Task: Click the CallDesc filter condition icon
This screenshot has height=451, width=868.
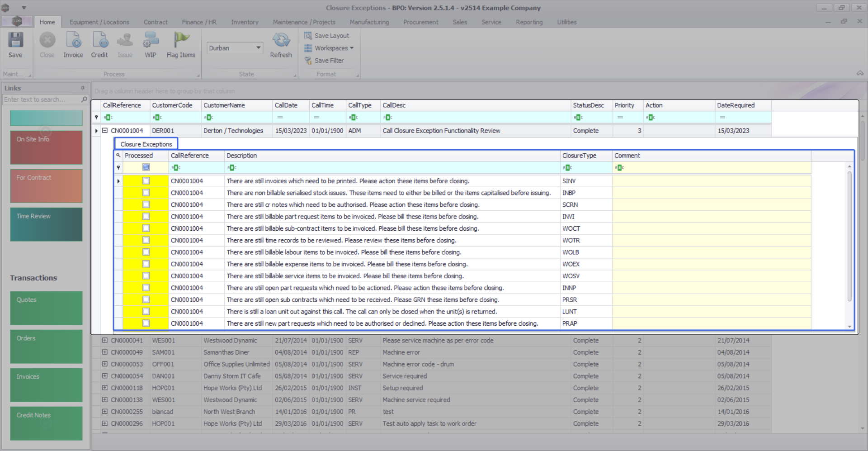Action: (388, 118)
